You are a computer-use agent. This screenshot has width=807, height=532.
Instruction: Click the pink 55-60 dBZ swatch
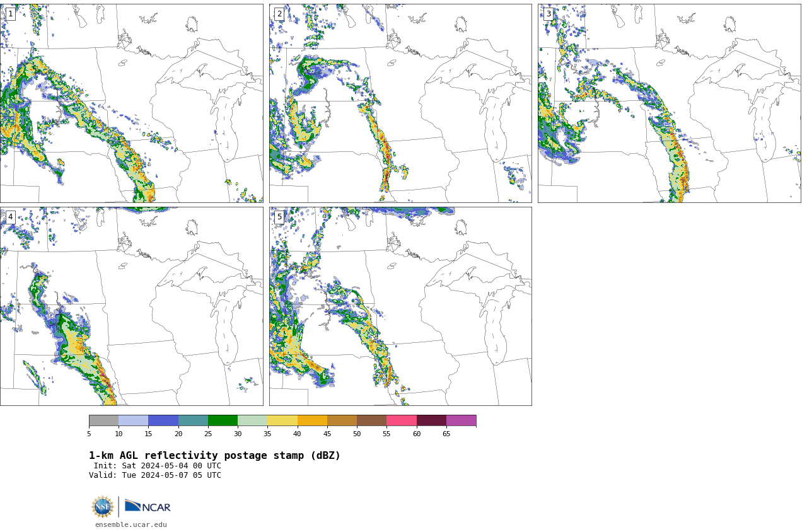coord(402,420)
